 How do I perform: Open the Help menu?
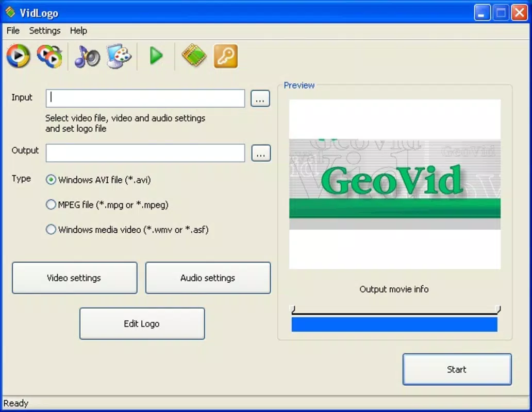78,31
